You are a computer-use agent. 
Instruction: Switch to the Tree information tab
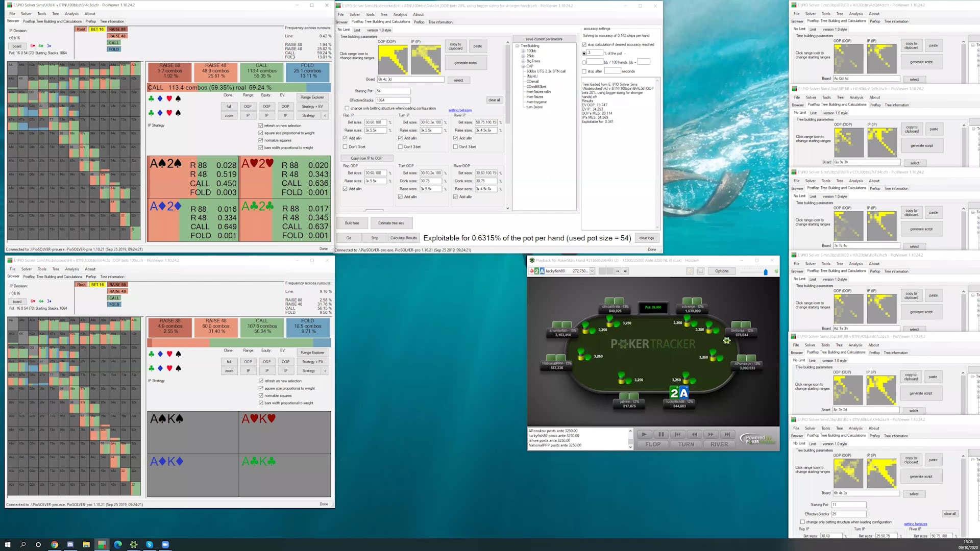(440, 22)
